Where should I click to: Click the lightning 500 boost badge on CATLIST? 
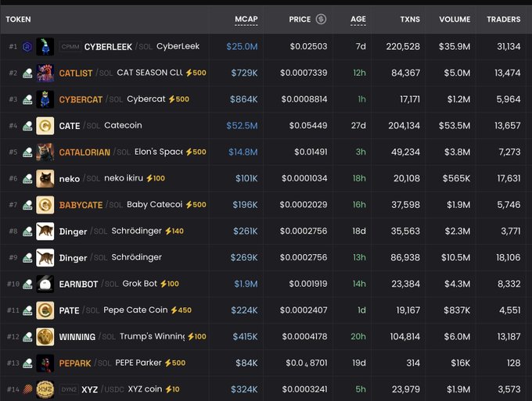[196, 73]
